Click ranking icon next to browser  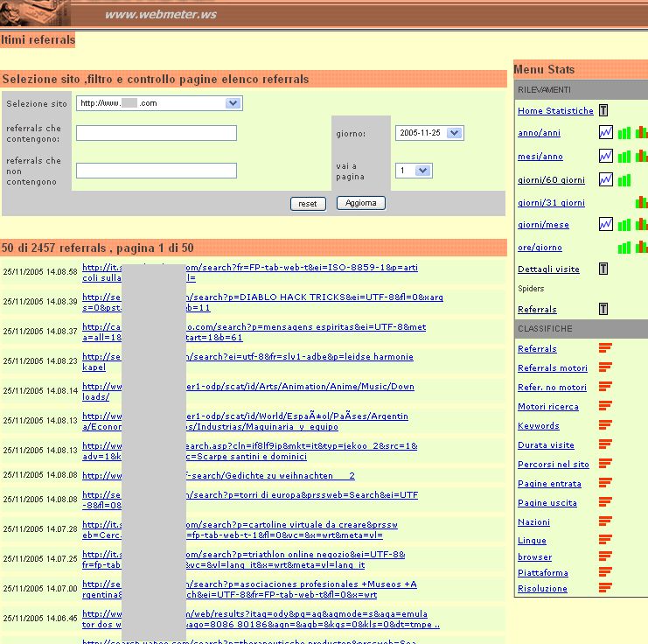(605, 556)
